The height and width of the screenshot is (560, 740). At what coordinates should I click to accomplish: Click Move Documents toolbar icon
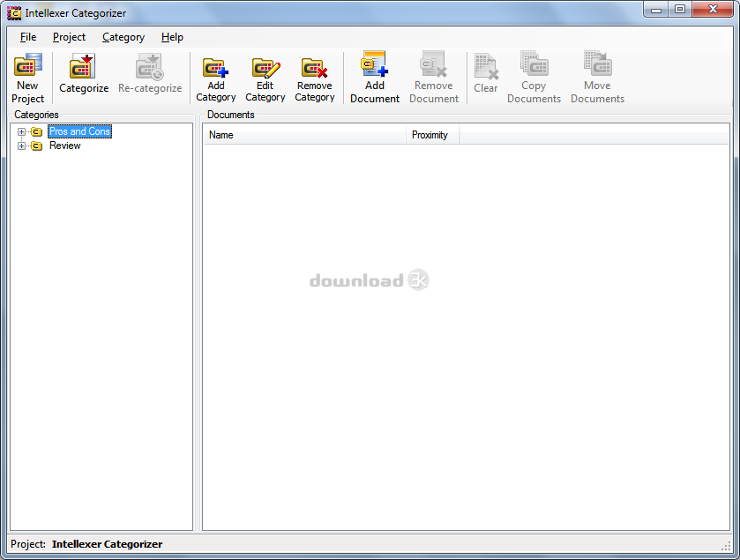point(597,63)
